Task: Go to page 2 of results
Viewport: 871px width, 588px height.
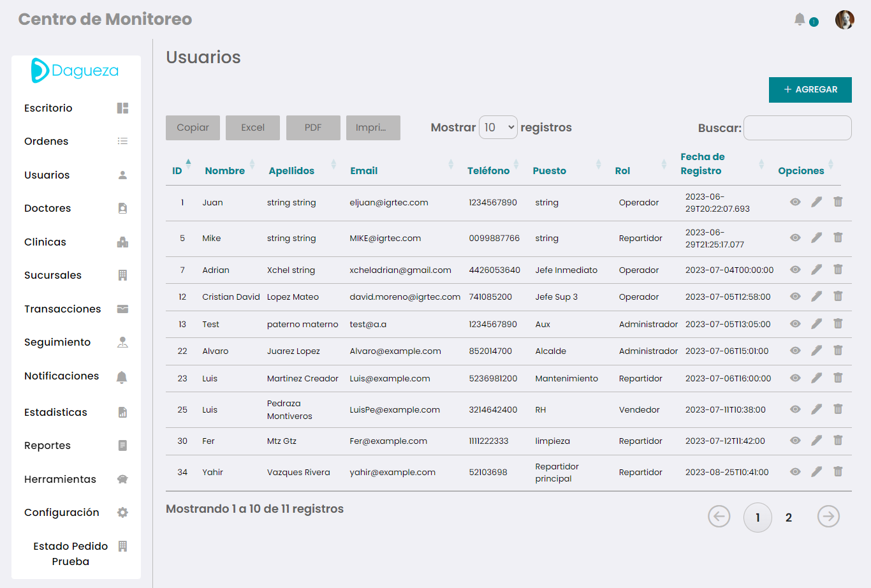Action: (789, 517)
